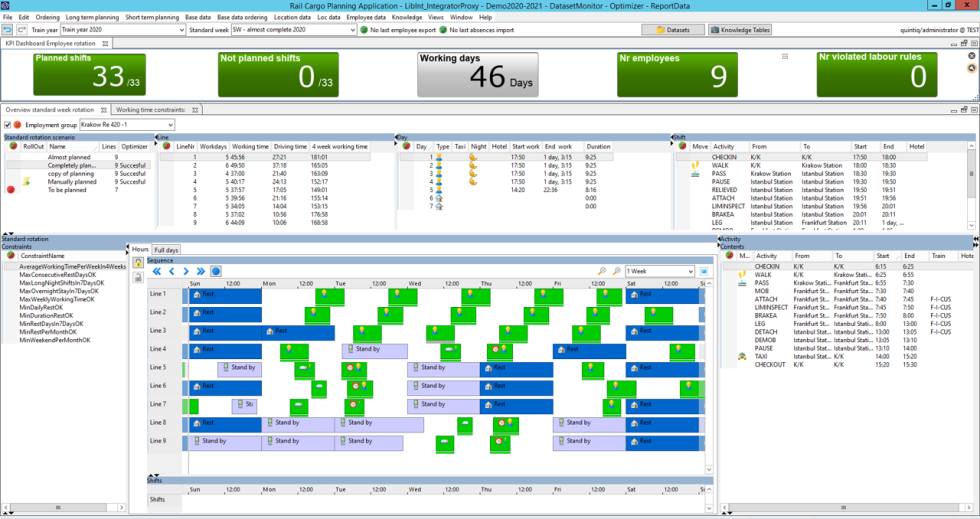Open the Employment group Krakow Re 420 dropdown
The height and width of the screenshot is (519, 980).
[170, 125]
